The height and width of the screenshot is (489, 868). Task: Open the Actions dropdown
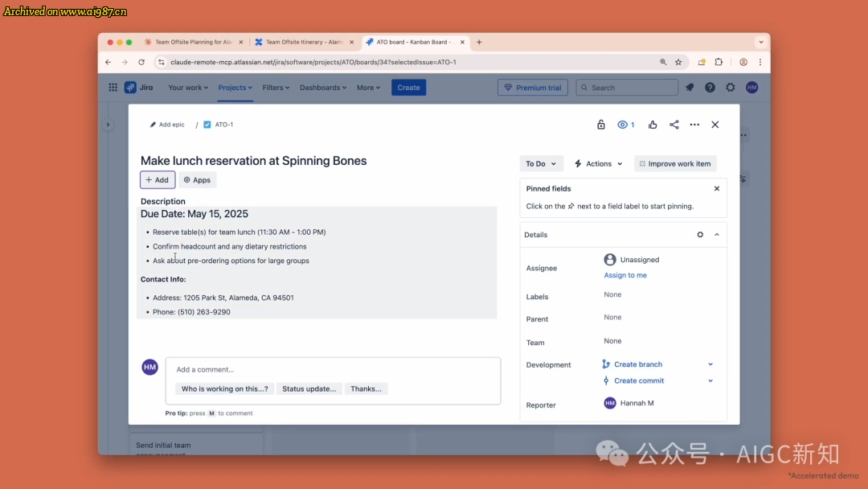coord(599,163)
